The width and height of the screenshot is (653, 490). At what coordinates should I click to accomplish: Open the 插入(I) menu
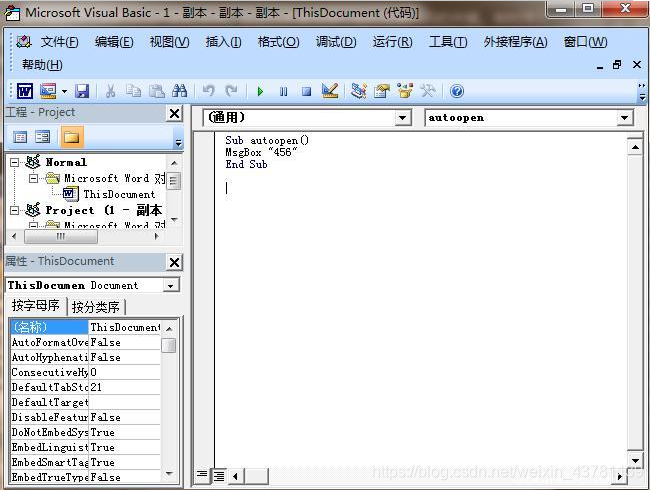[223, 42]
